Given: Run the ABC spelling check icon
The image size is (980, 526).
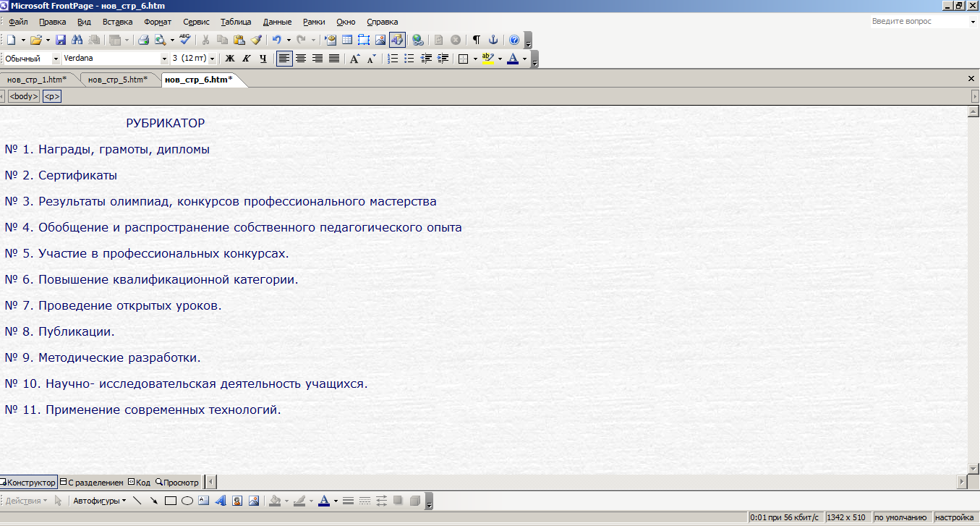Looking at the screenshot, I should 185,41.
